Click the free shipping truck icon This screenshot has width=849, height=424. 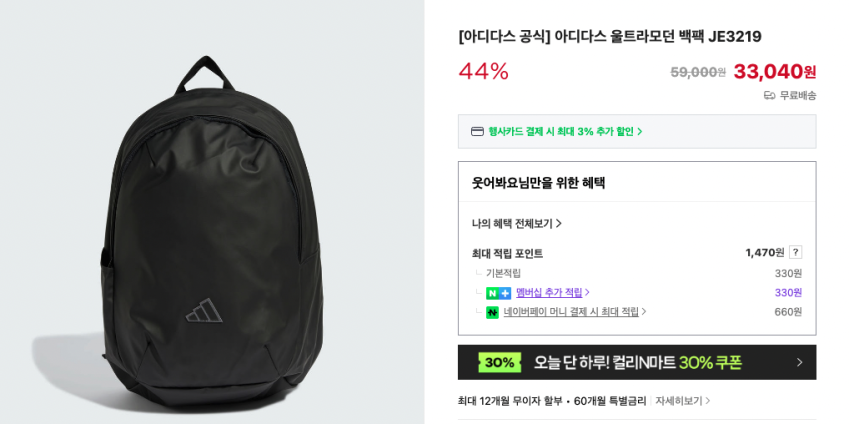click(x=769, y=96)
